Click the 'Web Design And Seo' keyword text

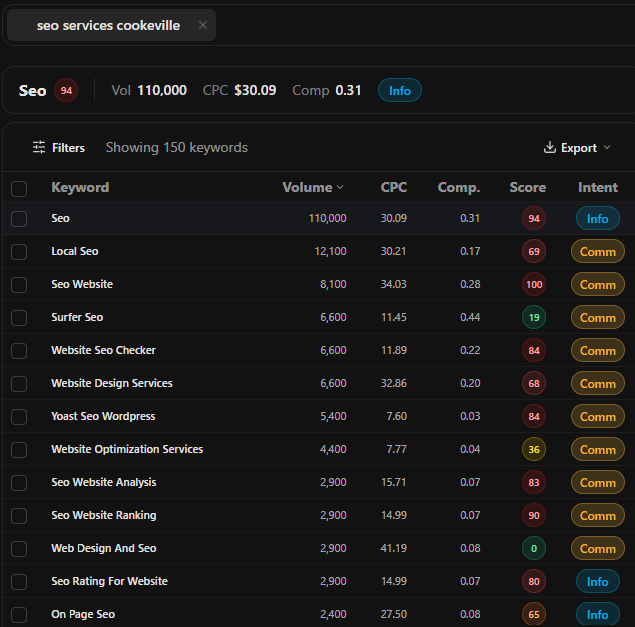[104, 548]
